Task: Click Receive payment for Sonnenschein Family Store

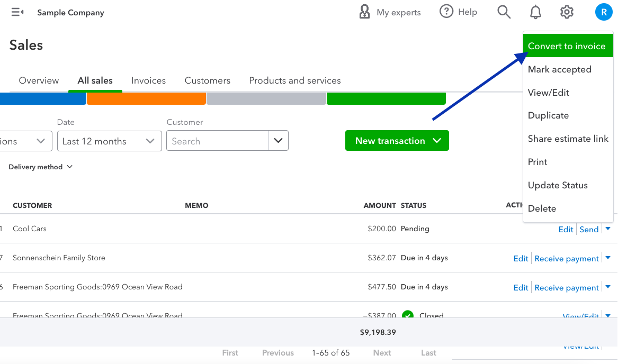Action: 567,258
